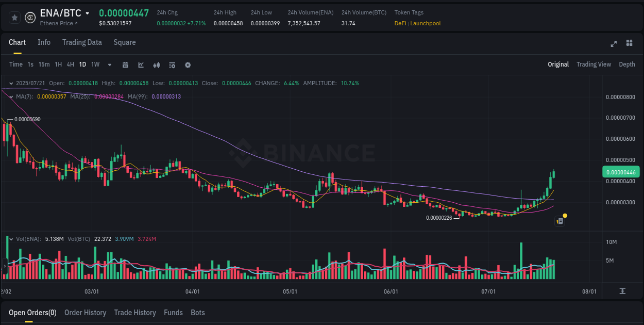Switch chart to Depth view
The height and width of the screenshot is (325, 644).
[x=627, y=64]
